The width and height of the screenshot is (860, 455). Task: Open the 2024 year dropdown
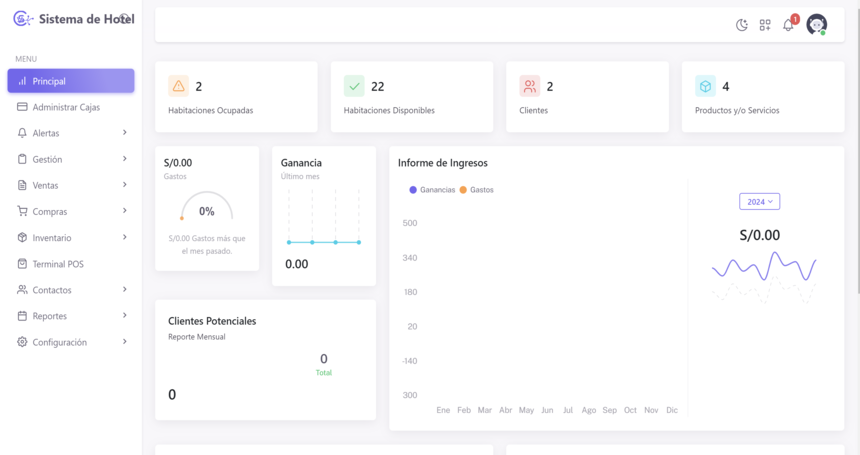759,202
